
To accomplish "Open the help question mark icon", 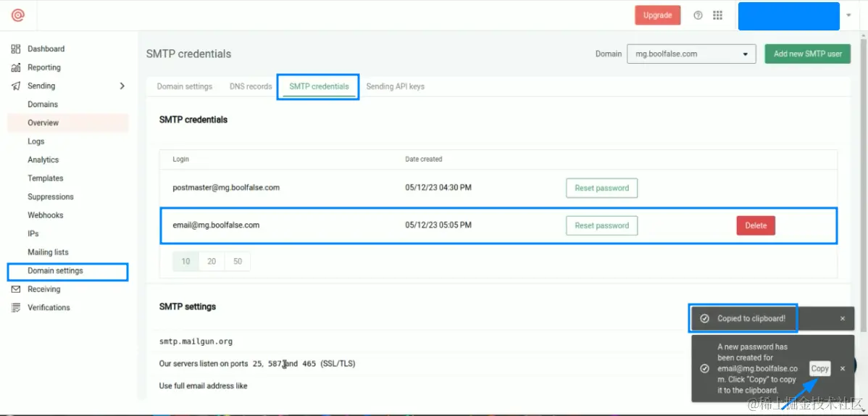I will point(698,15).
